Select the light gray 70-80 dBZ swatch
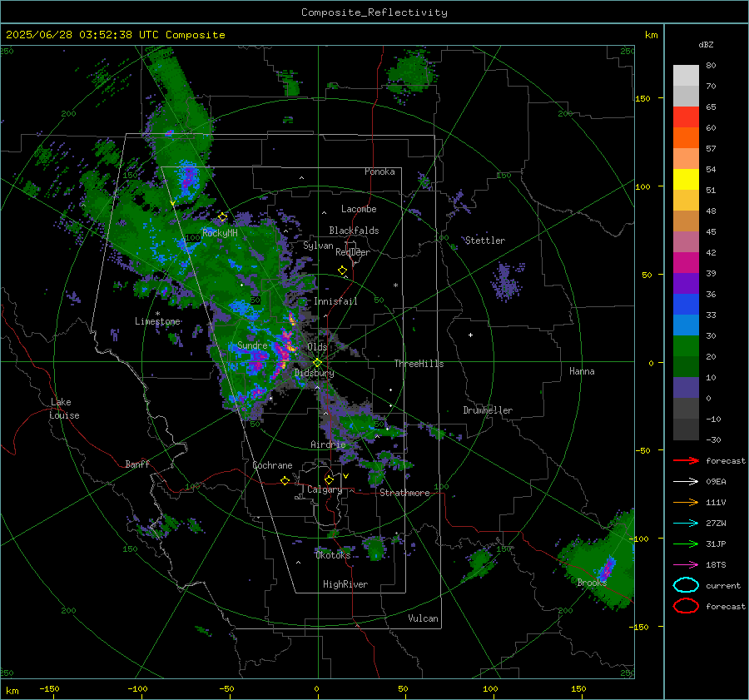The image size is (749, 700). point(686,76)
